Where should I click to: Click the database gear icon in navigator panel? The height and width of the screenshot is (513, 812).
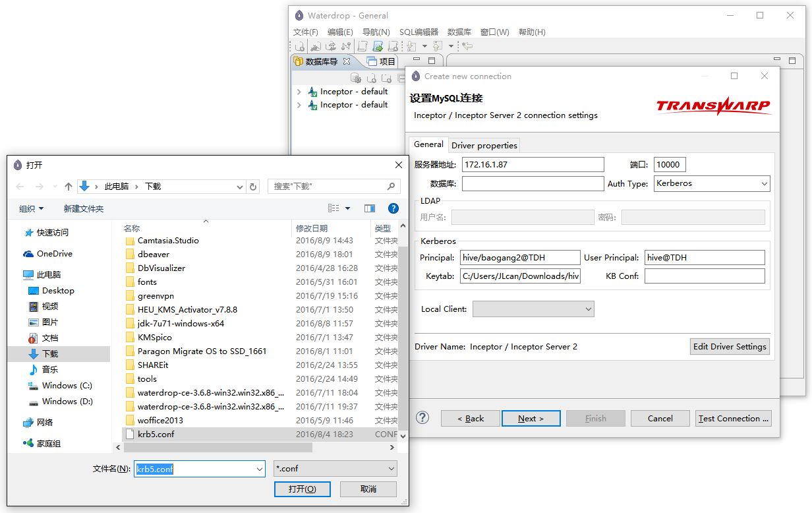(356, 78)
